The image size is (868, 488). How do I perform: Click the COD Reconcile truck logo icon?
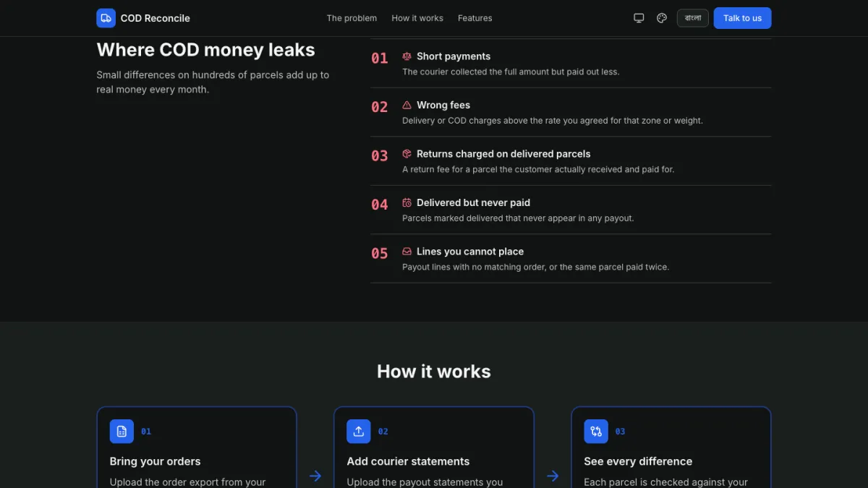coord(106,18)
